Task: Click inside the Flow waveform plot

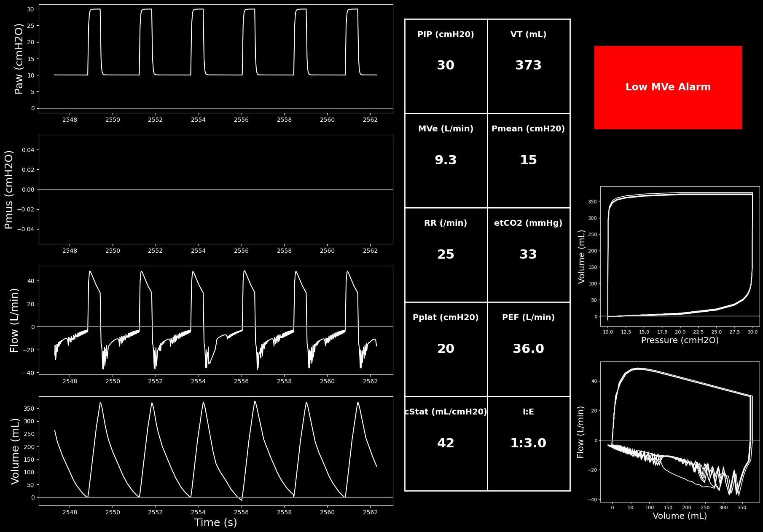Action: tap(216, 320)
